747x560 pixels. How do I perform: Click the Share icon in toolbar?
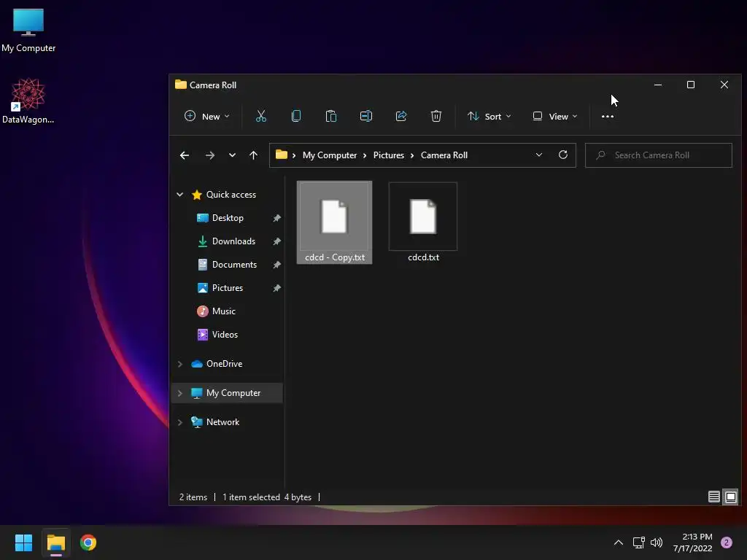tap(401, 116)
